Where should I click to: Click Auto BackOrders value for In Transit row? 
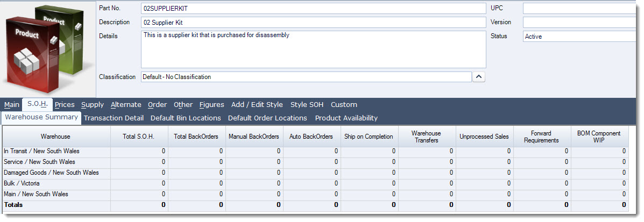pos(312,152)
